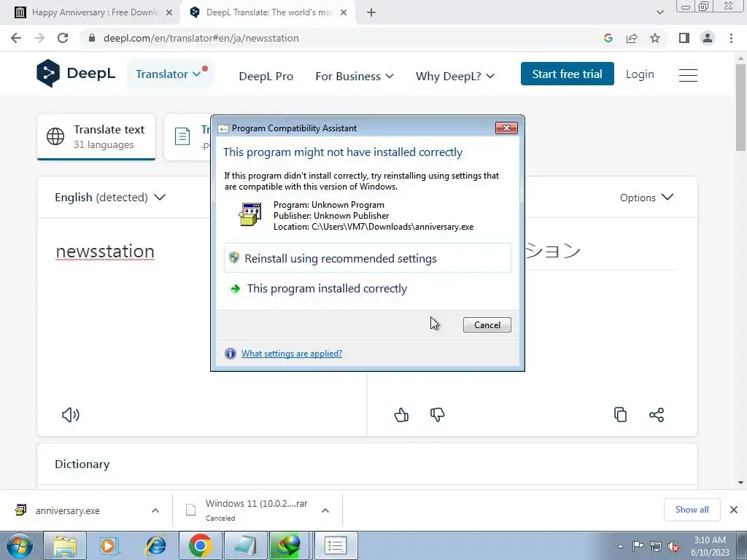Open Google translate icon in address bar
The image size is (747, 560).
click(x=608, y=38)
